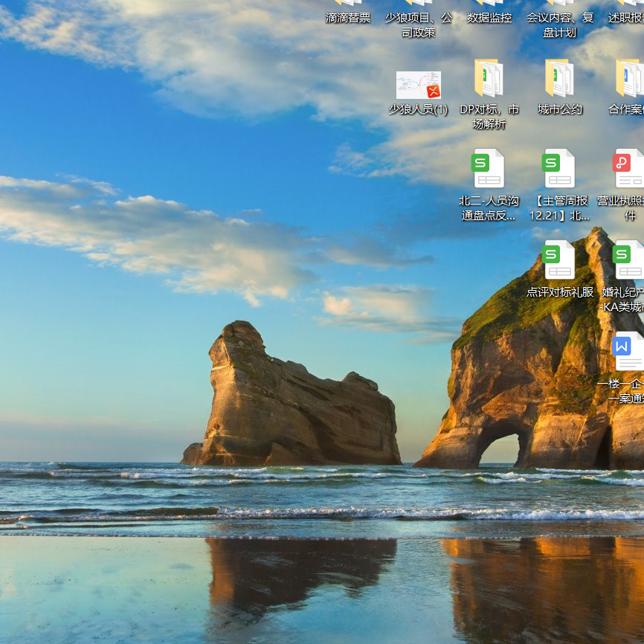This screenshot has width=644, height=644.
Task: Select the 数据监控 folder label
Action: (489, 18)
